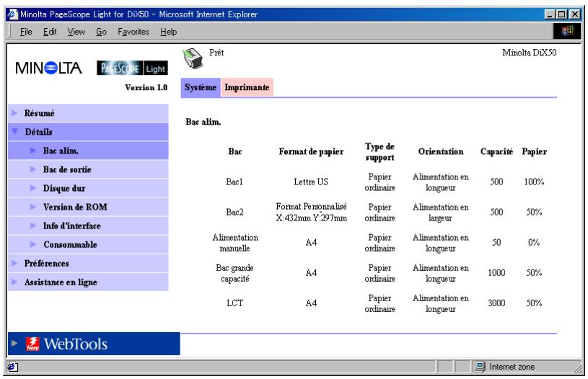Open the Edit menu
Viewport: 588px width, 379px height.
[50, 32]
